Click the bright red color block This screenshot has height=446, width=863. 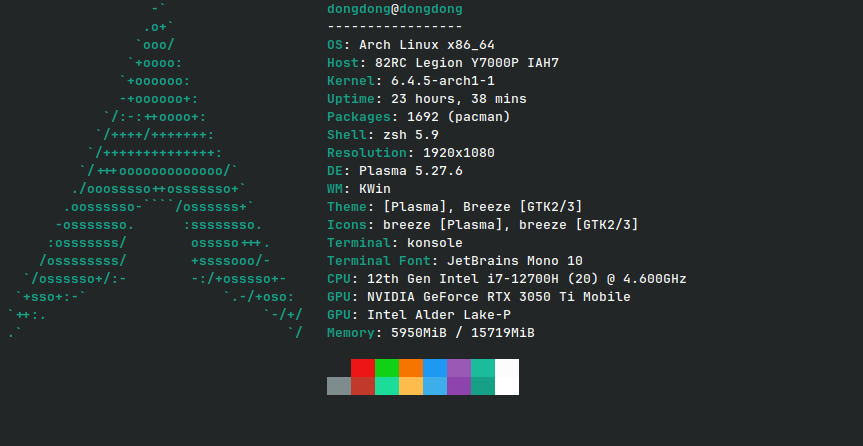click(363, 368)
